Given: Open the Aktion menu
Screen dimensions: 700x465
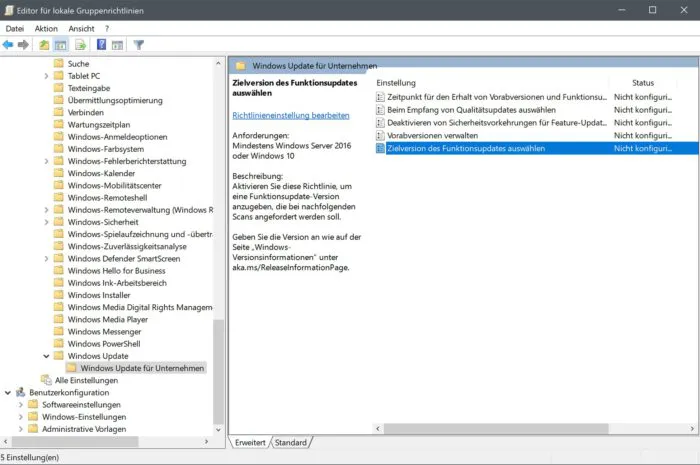Looking at the screenshot, I should click(46, 29).
